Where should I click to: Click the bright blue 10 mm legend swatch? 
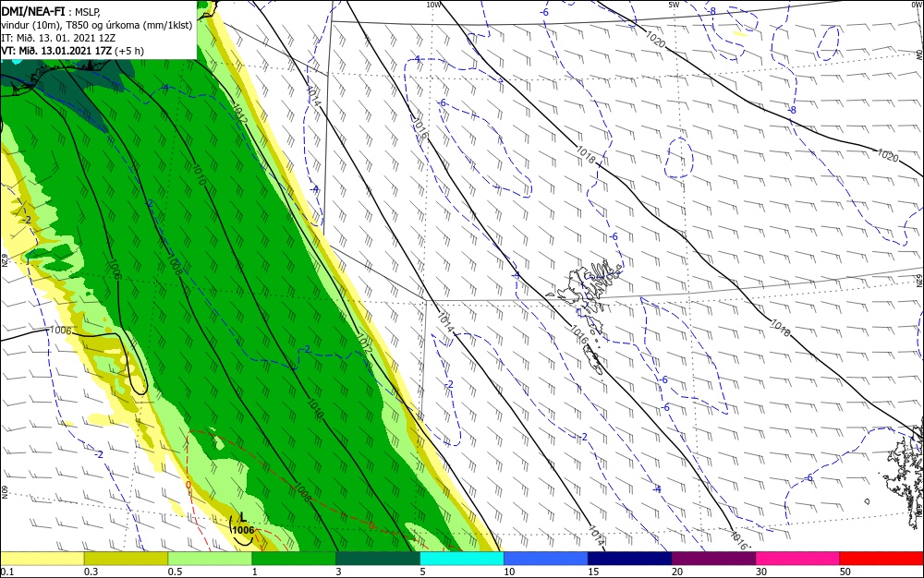[x=546, y=559]
